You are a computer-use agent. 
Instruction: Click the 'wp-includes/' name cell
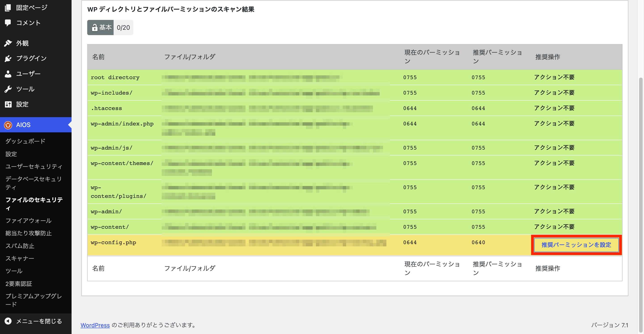(112, 93)
